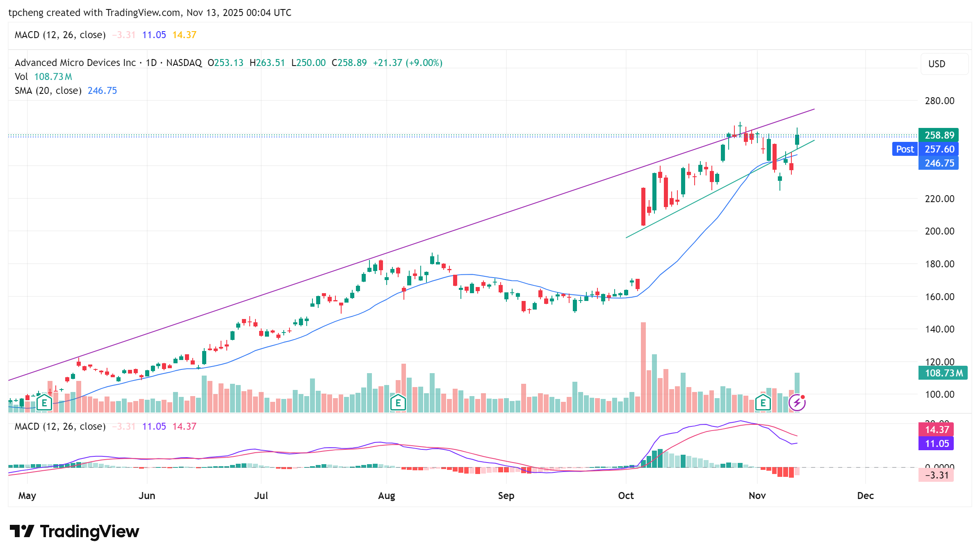Click the 1D interval label in legend

151,63
